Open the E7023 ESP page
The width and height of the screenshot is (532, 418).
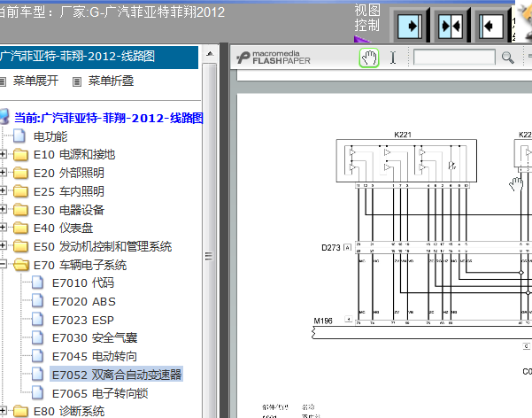tap(83, 321)
